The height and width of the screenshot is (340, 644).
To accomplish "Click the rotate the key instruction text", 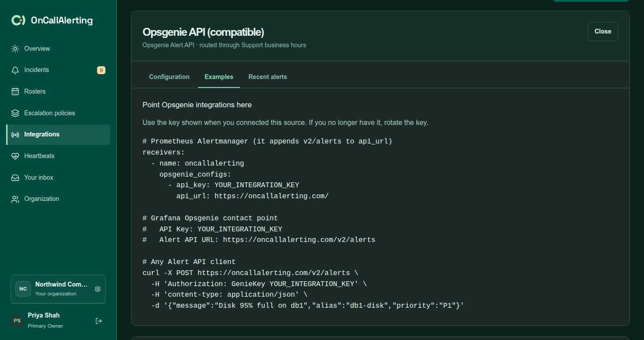I will 285,122.
